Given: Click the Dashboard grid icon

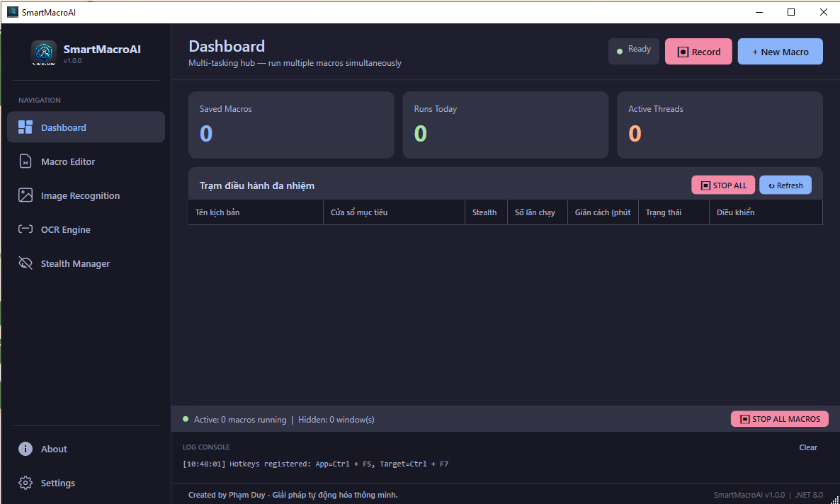Looking at the screenshot, I should 25,127.
